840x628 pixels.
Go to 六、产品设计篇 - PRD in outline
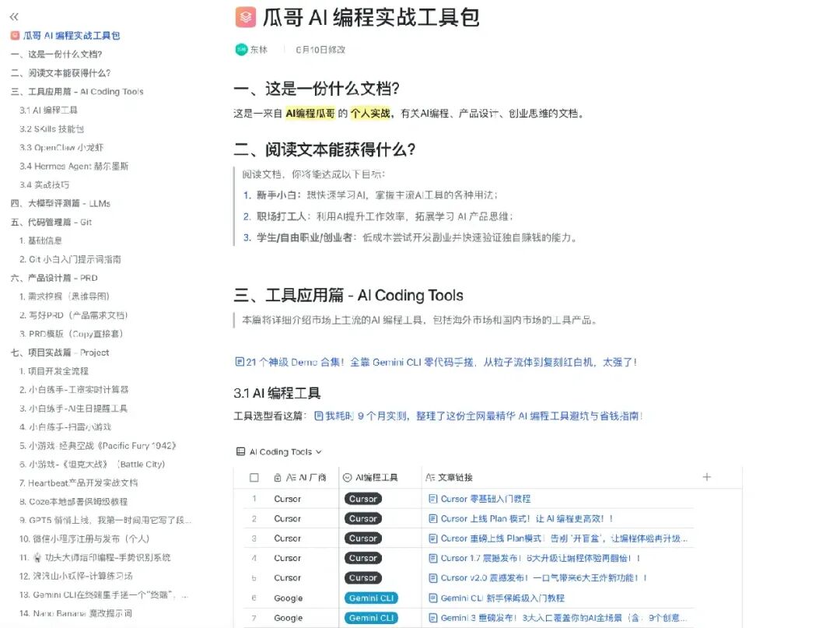pyautogui.click(x=54, y=278)
